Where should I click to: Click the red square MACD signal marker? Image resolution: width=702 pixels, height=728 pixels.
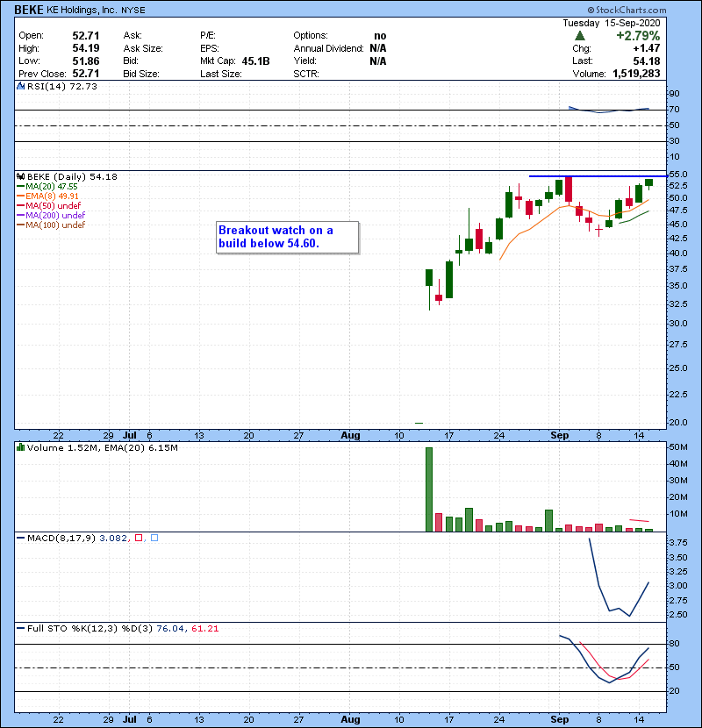point(139,537)
